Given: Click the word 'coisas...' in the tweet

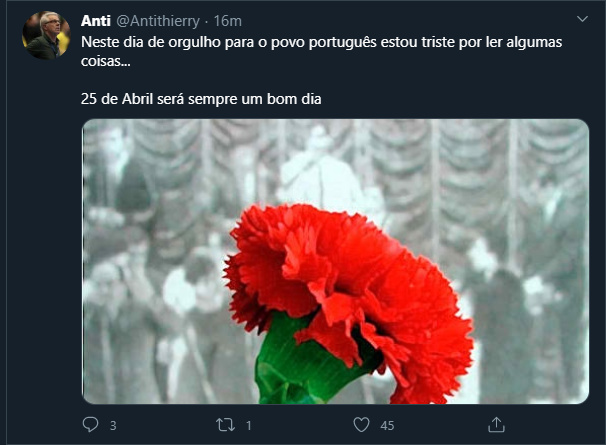Looking at the screenshot, I should (106, 61).
